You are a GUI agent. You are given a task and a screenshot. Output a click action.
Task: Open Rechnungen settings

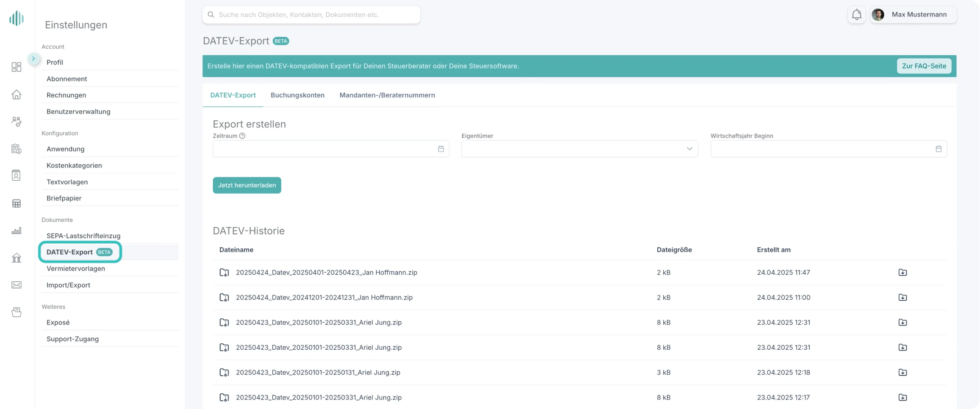point(110,95)
